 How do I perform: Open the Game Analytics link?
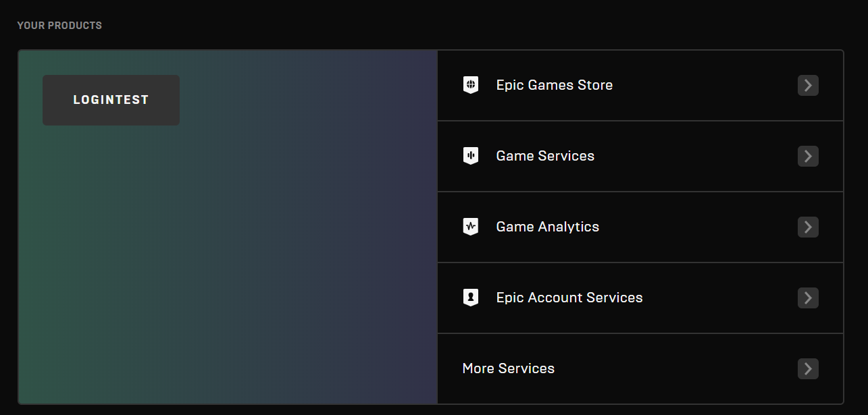[548, 227]
